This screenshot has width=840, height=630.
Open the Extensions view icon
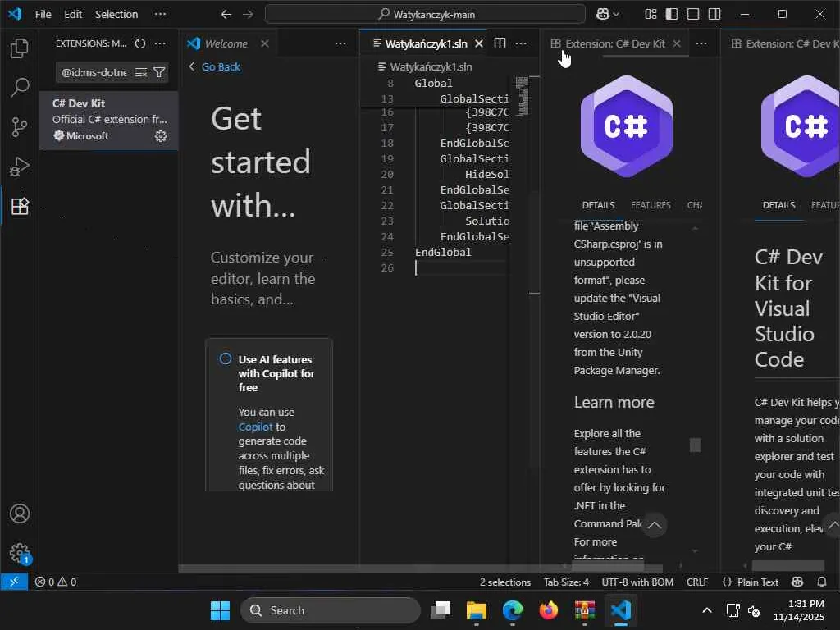20,206
